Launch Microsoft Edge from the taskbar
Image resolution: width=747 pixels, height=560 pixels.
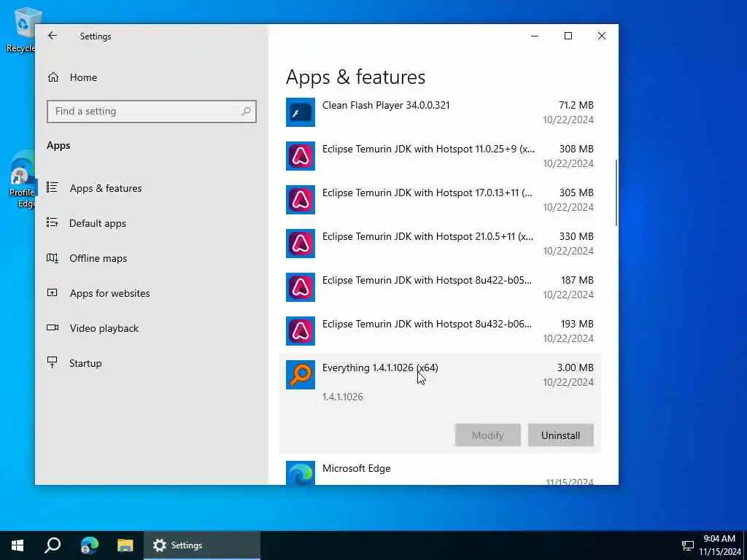pyautogui.click(x=89, y=545)
